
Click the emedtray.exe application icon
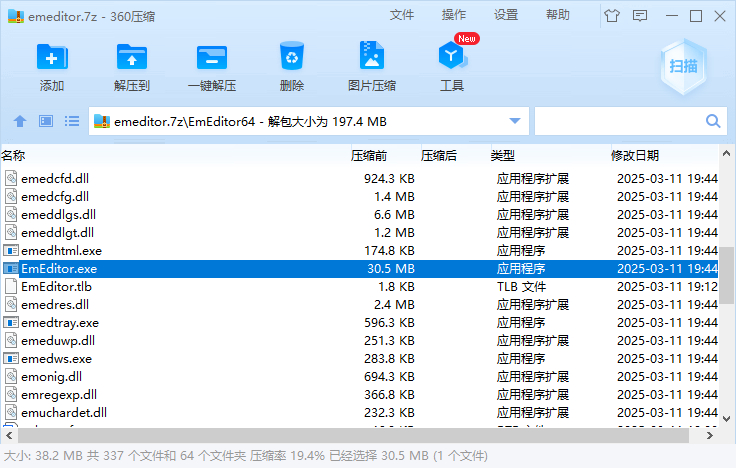11,322
